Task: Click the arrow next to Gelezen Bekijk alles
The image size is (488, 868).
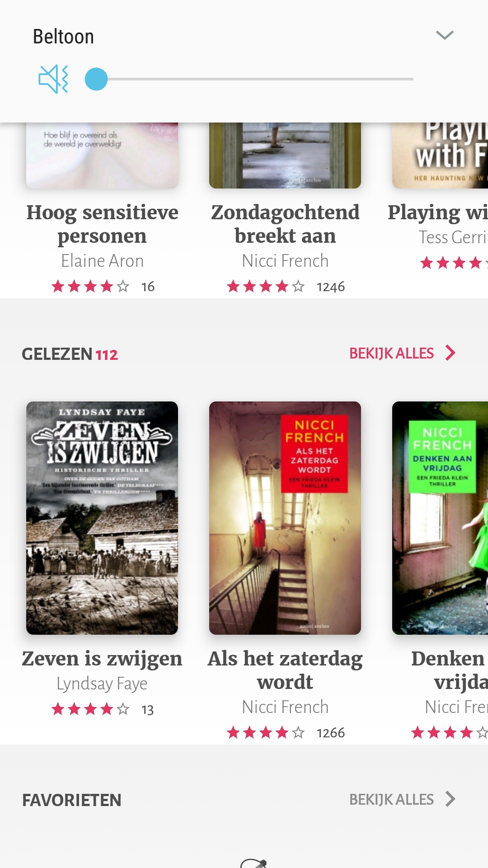Action: [450, 353]
